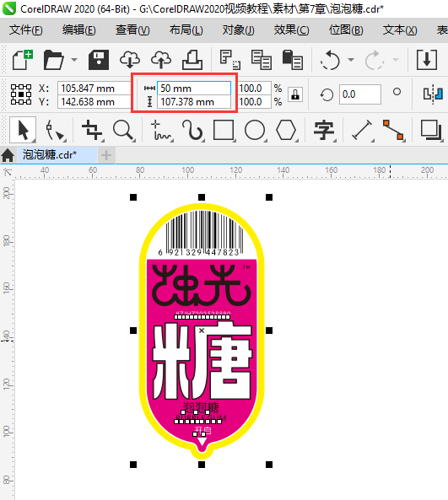The image size is (448, 500).
Task: Open the 文件(F) menu
Action: [x=26, y=30]
